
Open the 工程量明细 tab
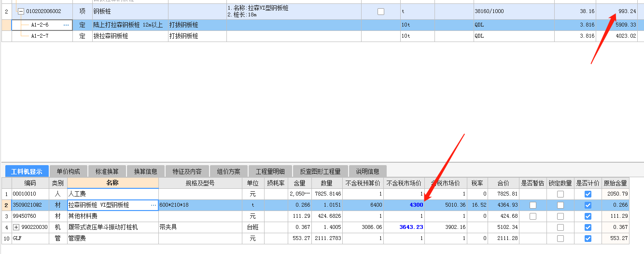[x=270, y=171]
